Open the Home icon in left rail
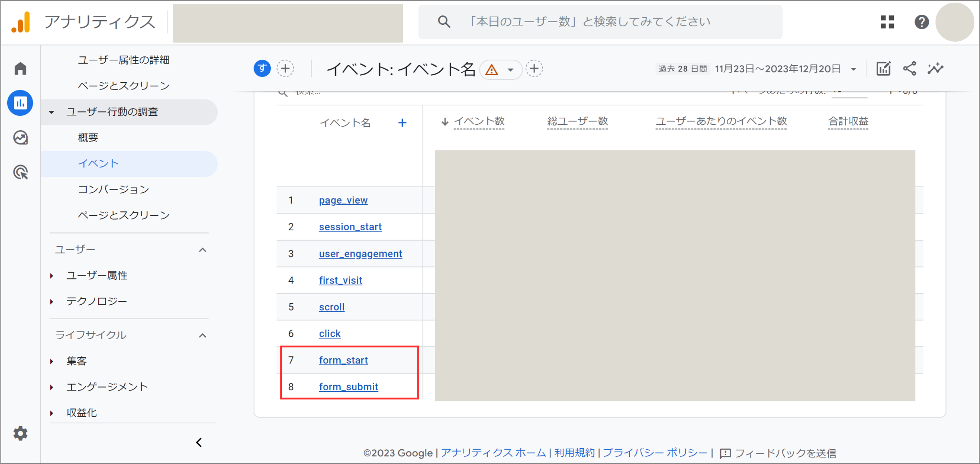This screenshot has height=464, width=980. pos(20,69)
